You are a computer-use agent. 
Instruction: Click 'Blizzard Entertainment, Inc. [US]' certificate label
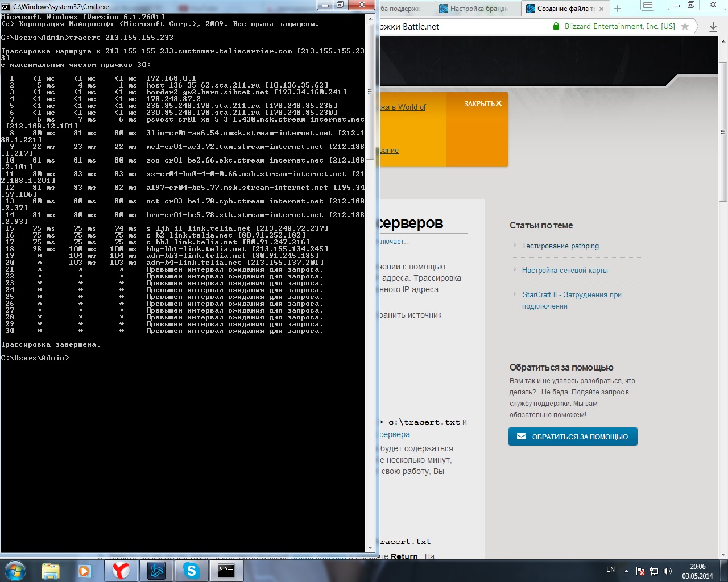pos(620,26)
